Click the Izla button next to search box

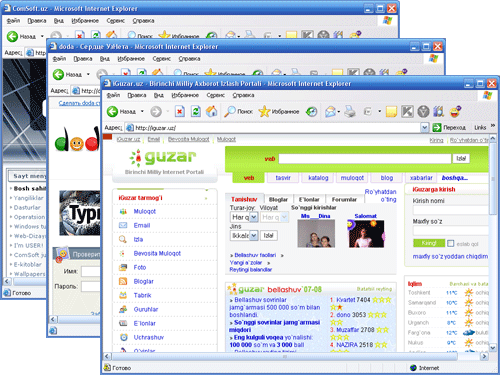(x=461, y=159)
